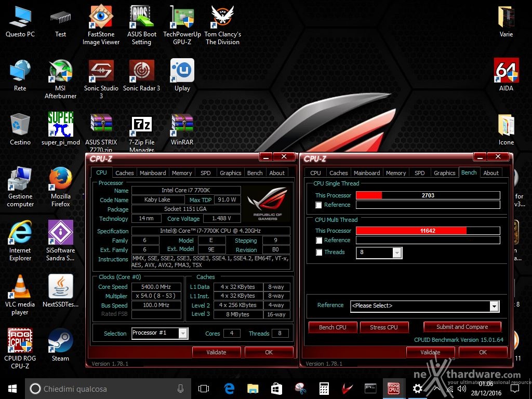This screenshot has width=532, height=399.
Task: Open the Varie folder icon
Action: coord(506,21)
